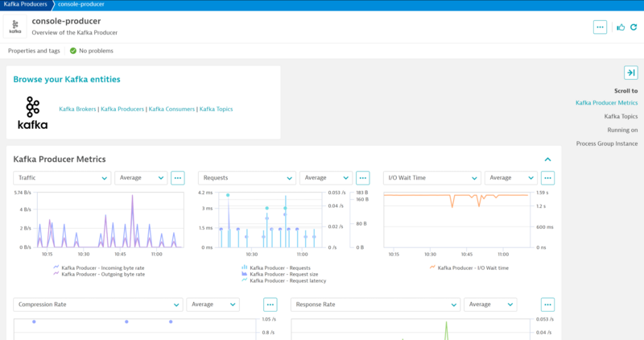Click the thumbs up feedback icon
The height and width of the screenshot is (340, 644).
click(621, 27)
